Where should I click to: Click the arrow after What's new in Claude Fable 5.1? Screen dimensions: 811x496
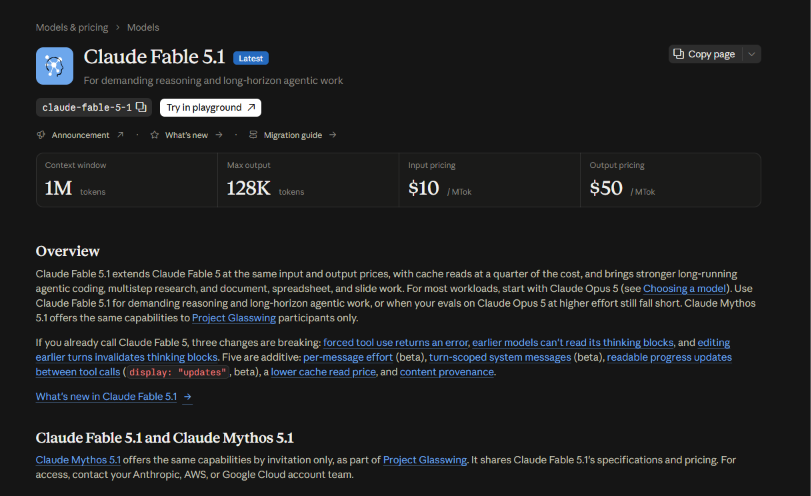[x=188, y=397]
